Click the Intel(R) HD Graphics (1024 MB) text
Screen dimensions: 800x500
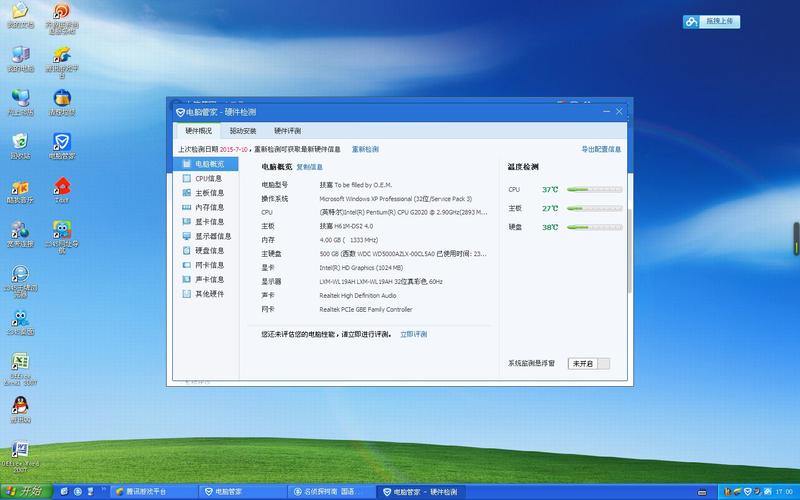click(361, 267)
